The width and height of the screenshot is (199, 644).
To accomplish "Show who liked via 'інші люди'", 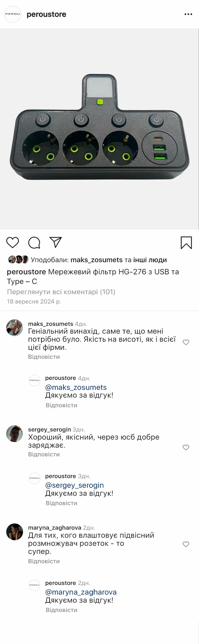I will pos(150,260).
